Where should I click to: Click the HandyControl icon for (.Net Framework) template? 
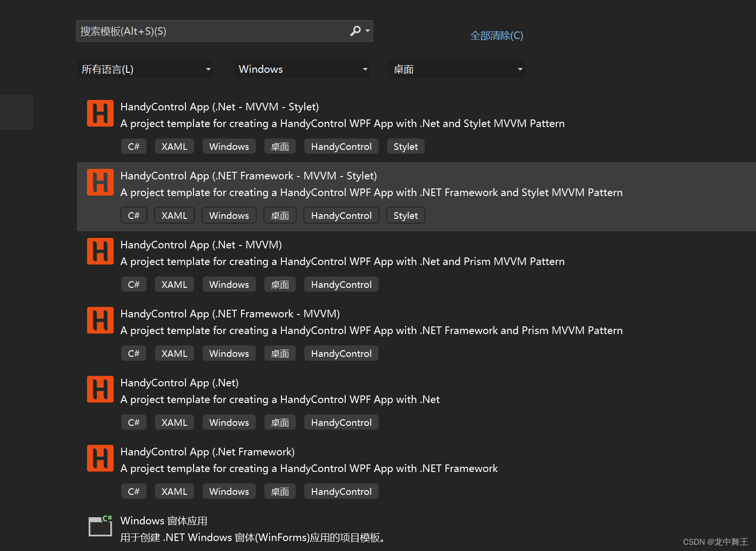coord(100,458)
